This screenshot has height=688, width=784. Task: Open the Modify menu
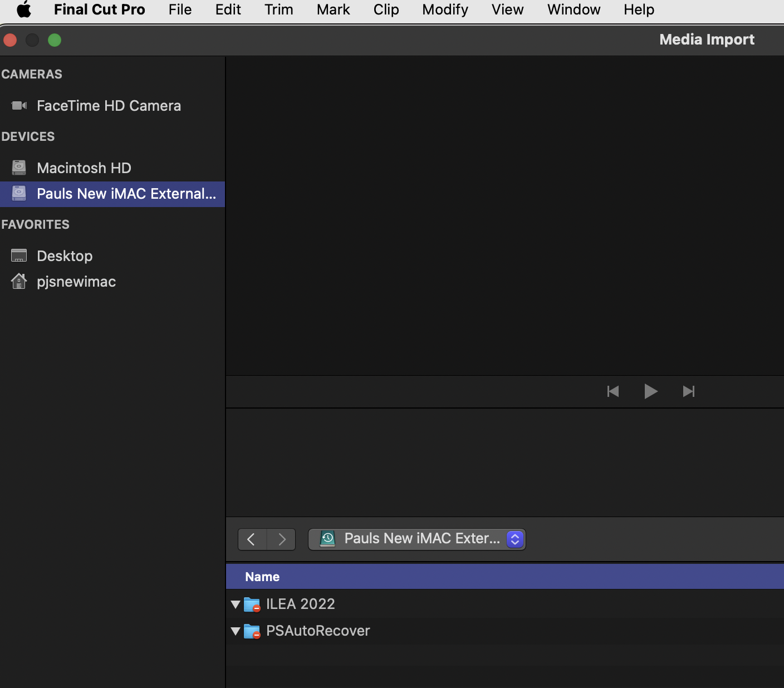(445, 9)
